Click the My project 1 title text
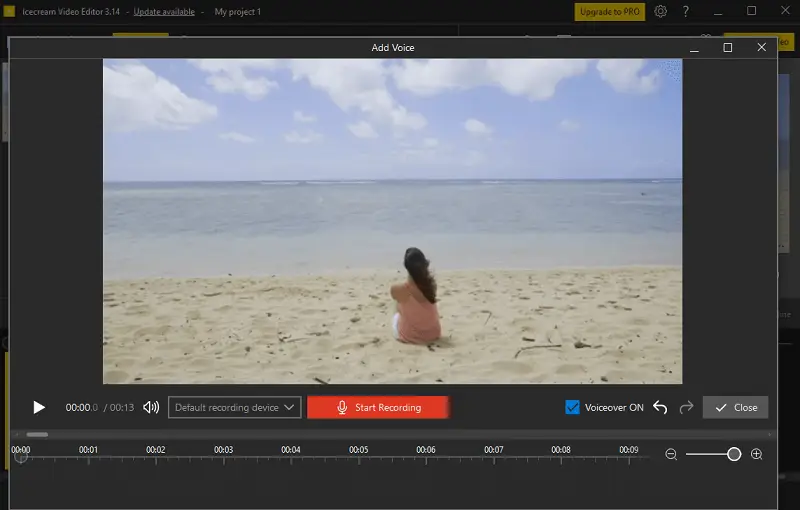The width and height of the screenshot is (800, 510). tap(238, 12)
